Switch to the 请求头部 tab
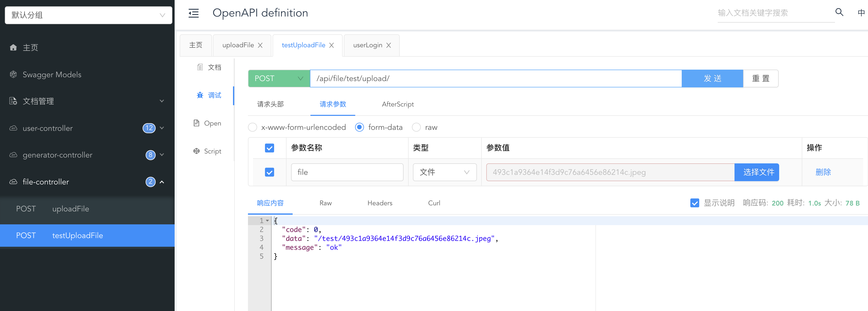The width and height of the screenshot is (868, 311). [x=270, y=104]
